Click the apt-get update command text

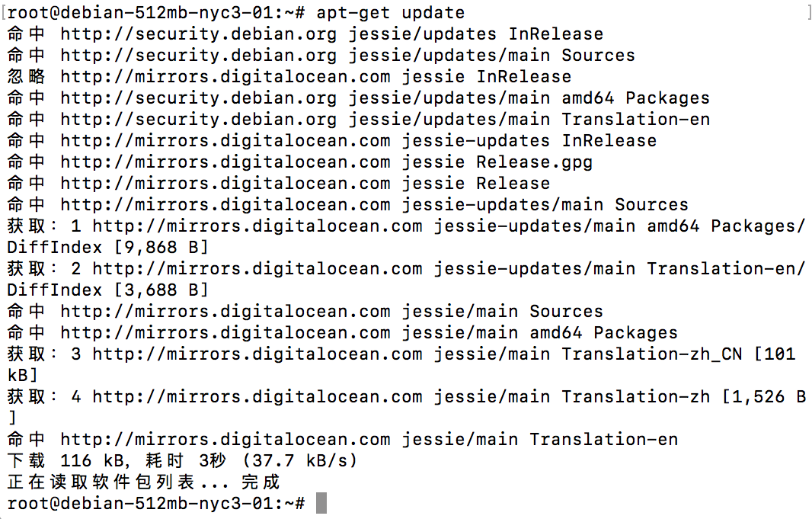(x=391, y=13)
